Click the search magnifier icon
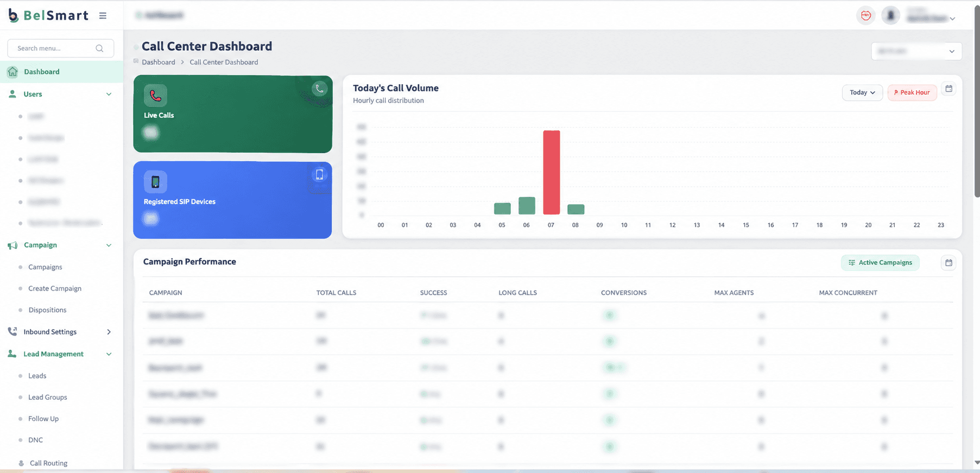Image resolution: width=980 pixels, height=473 pixels. [x=99, y=48]
